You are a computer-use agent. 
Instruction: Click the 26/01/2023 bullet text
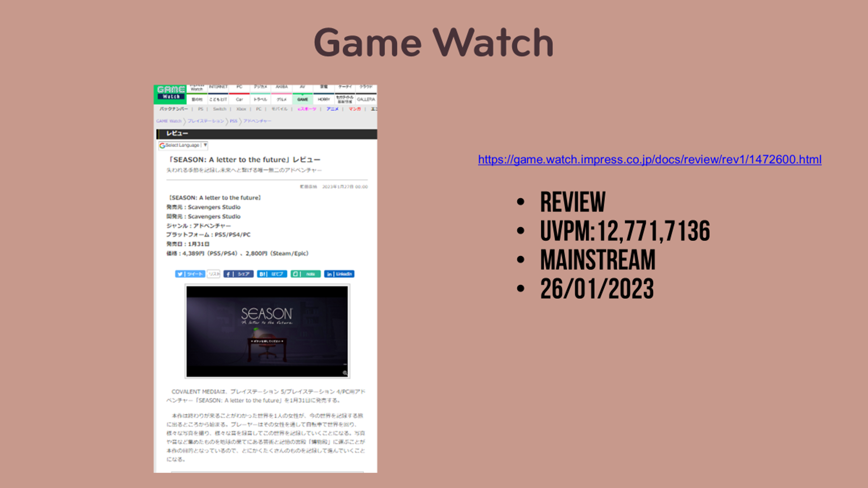point(597,289)
